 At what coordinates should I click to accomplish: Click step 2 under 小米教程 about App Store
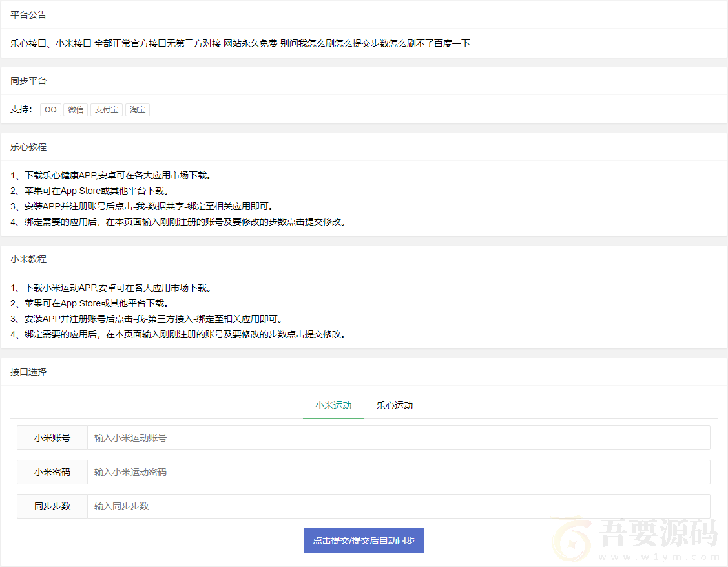90,303
